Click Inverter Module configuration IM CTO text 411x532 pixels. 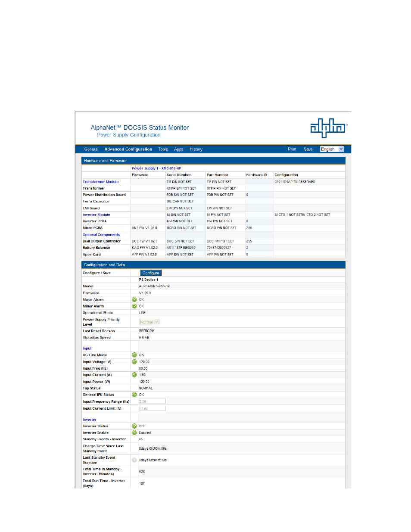pyautogui.click(x=302, y=215)
